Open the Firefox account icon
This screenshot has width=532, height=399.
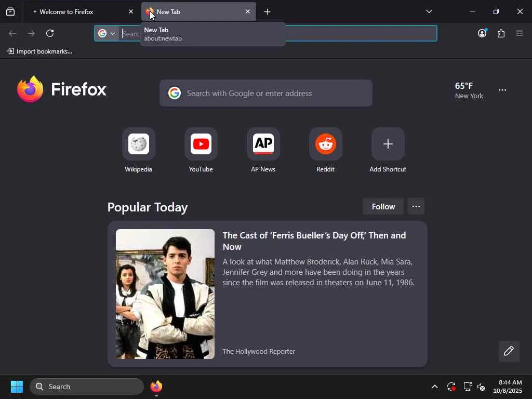(482, 33)
